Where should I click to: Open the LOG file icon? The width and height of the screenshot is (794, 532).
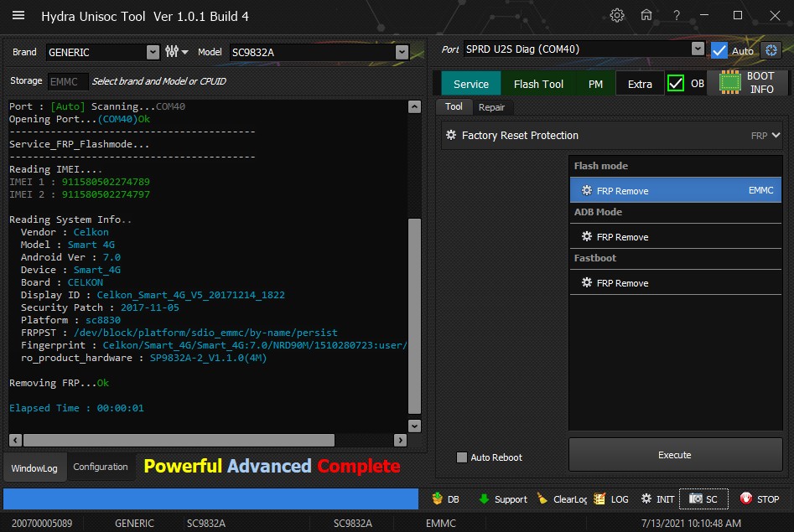[x=599, y=498]
